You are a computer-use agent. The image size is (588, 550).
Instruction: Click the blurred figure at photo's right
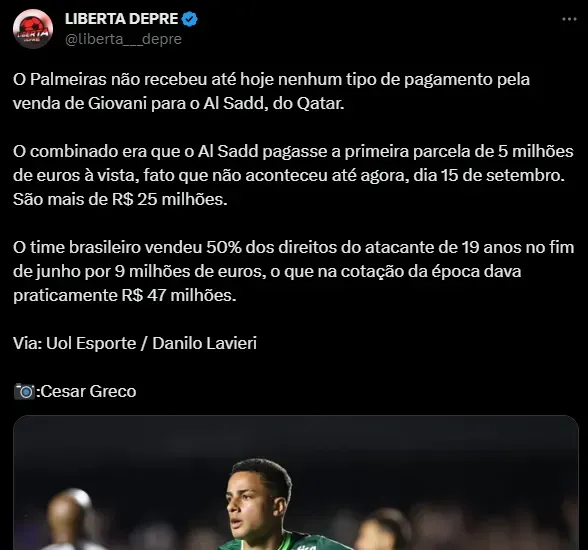[382, 531]
